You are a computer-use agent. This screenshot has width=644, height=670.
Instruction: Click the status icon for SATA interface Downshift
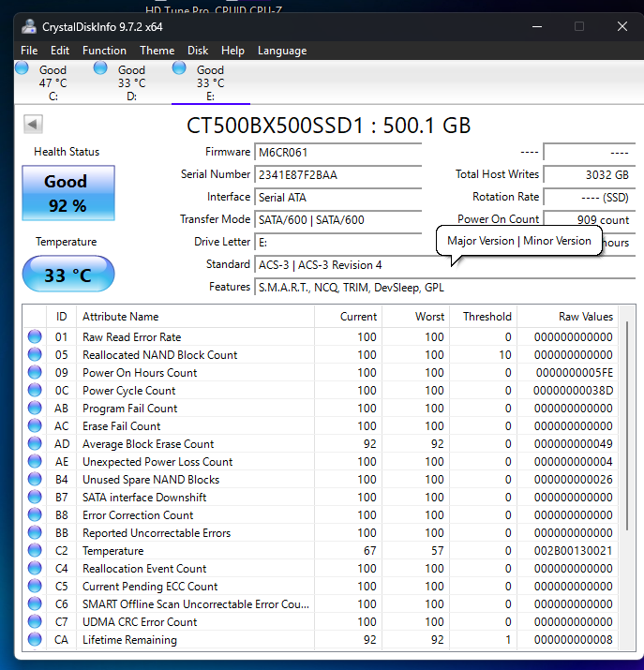click(35, 497)
